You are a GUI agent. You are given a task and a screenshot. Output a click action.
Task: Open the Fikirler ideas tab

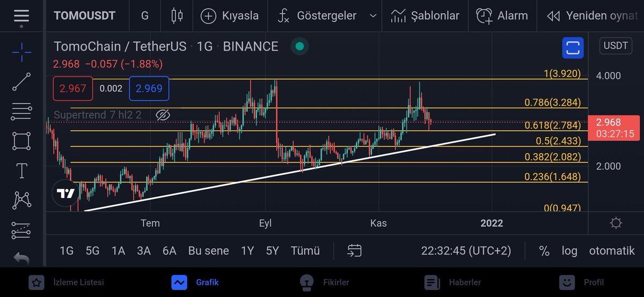324,282
